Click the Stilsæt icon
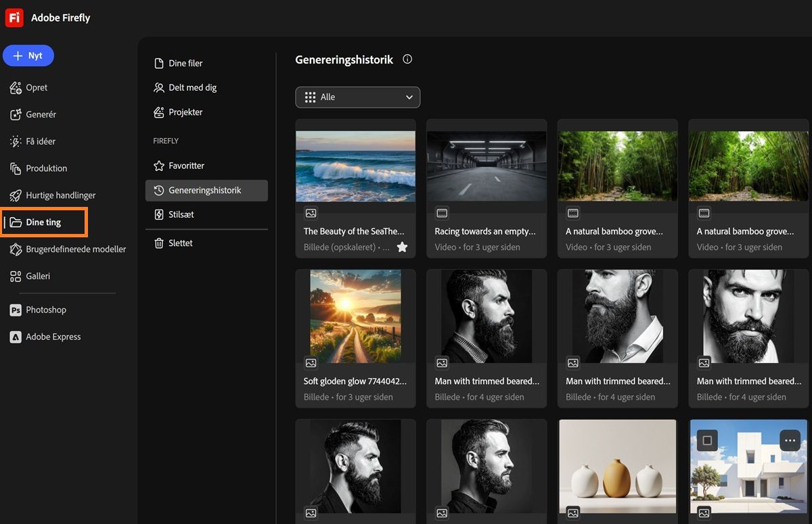Screen dimensions: 812x524 [159, 214]
